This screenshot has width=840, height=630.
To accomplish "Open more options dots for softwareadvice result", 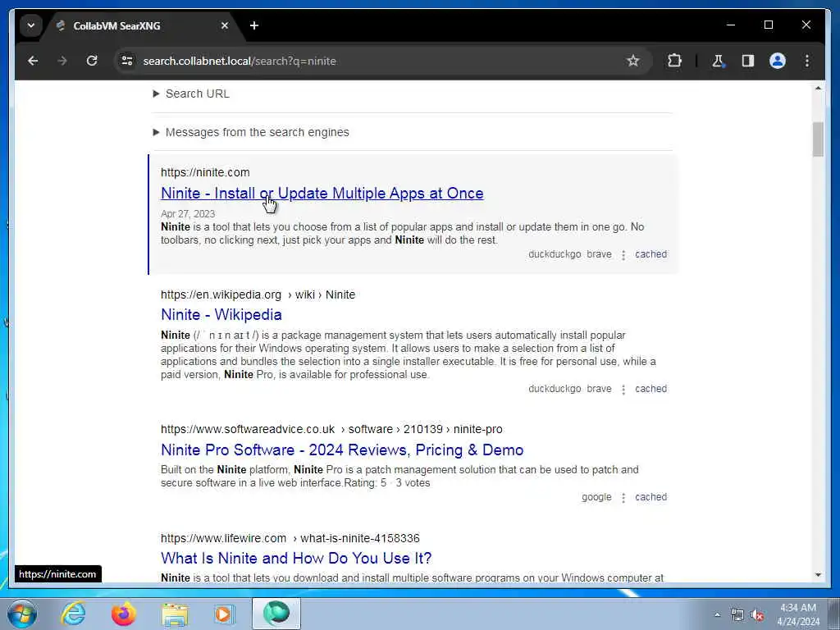I will click(x=623, y=498).
